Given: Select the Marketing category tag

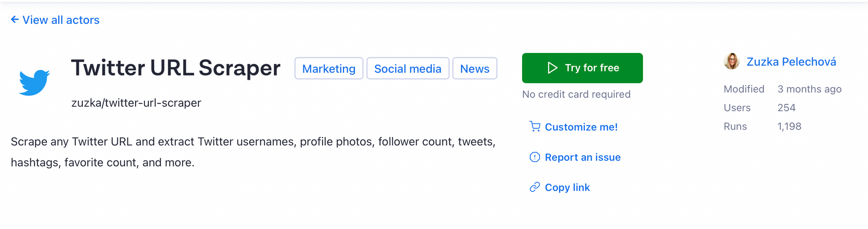Looking at the screenshot, I should pos(329,69).
